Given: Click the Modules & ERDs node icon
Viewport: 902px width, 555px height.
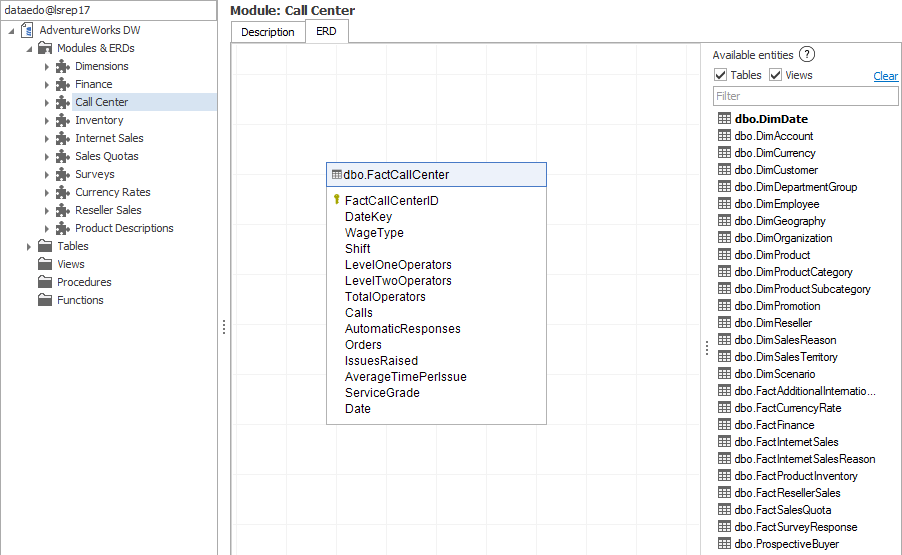Looking at the screenshot, I should (45, 48).
